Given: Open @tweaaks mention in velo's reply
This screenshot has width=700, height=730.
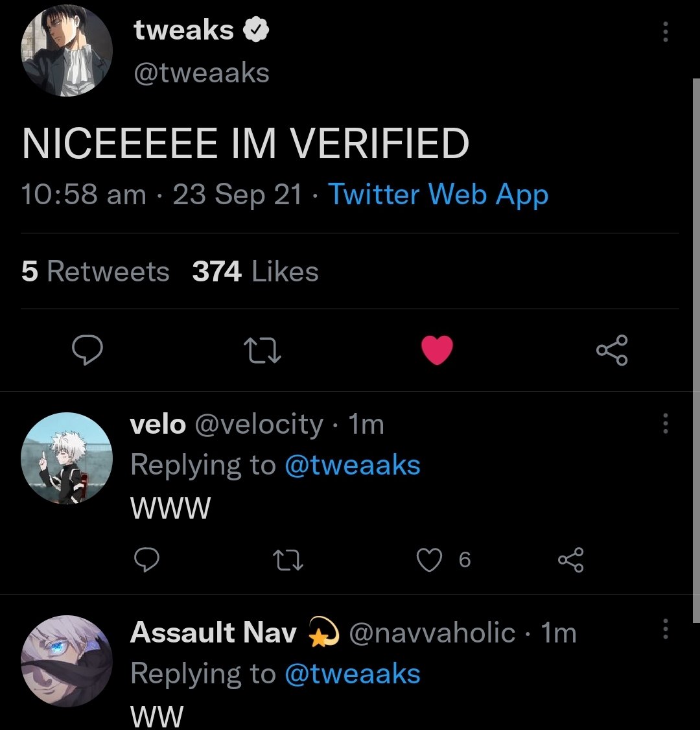Looking at the screenshot, I should coord(352,465).
